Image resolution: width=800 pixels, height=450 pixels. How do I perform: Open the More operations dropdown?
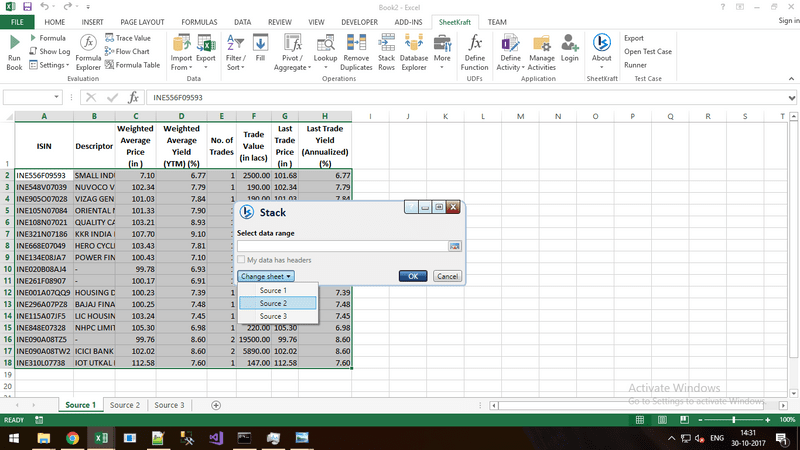pyautogui.click(x=442, y=53)
